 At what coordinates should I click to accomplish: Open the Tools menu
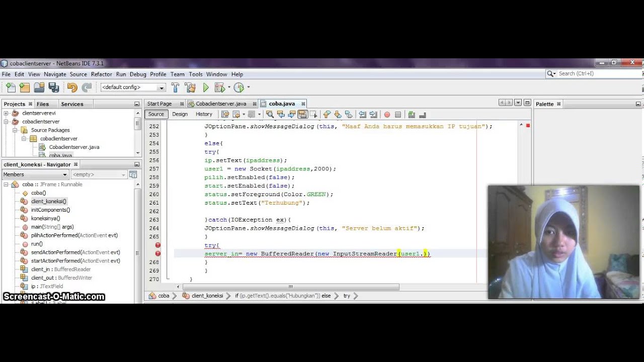(x=196, y=74)
